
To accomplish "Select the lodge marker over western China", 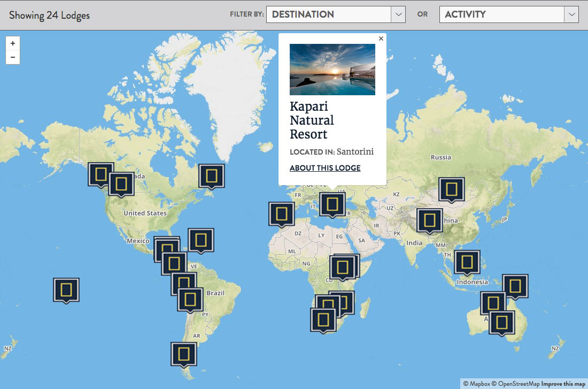I will [429, 221].
